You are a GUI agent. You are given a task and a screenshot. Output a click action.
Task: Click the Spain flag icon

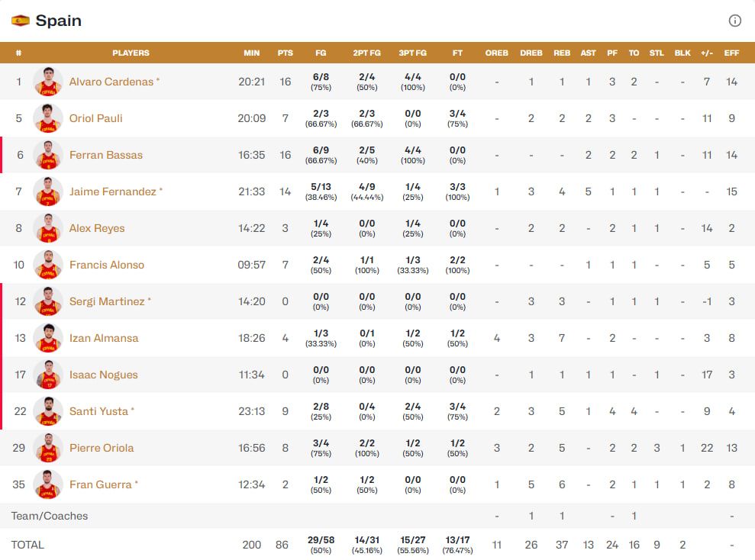coord(21,21)
